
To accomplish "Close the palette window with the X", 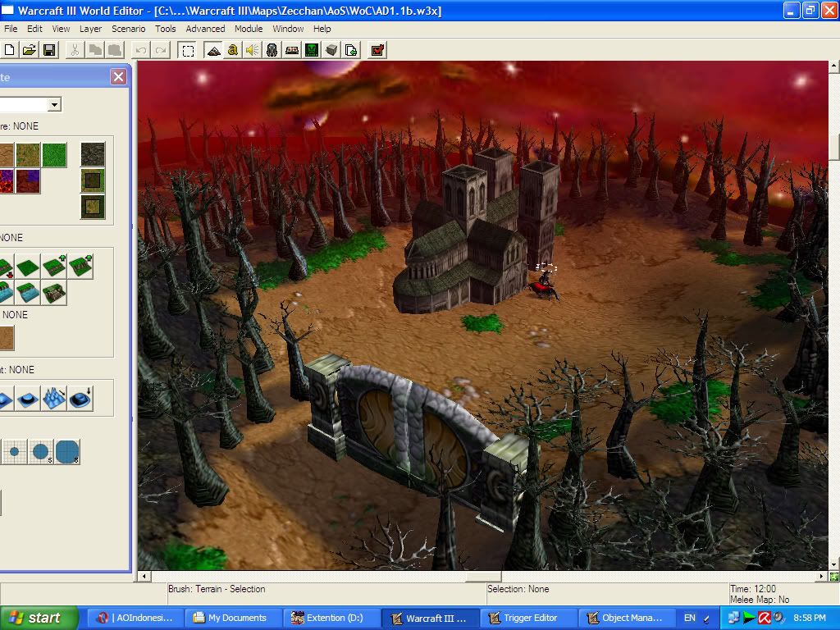I will click(118, 77).
